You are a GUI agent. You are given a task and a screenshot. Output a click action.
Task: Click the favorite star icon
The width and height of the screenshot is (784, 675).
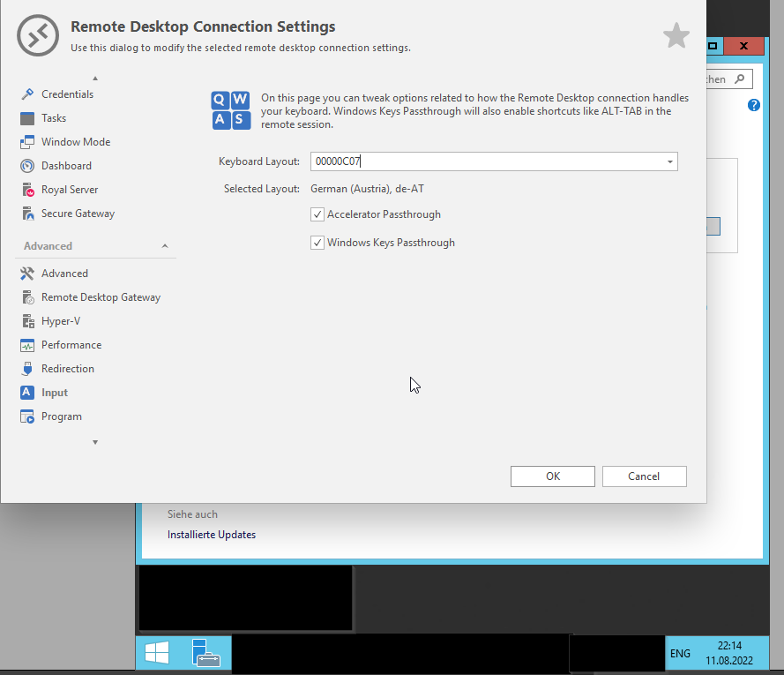coord(676,36)
